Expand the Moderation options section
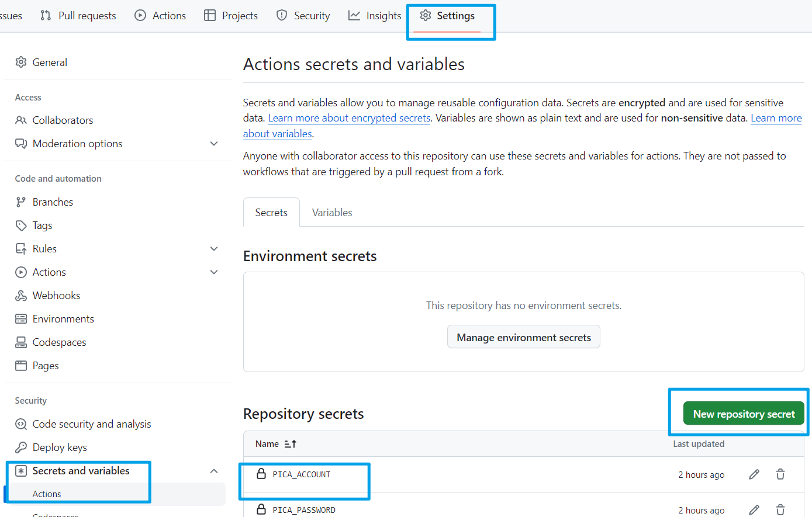 (214, 144)
